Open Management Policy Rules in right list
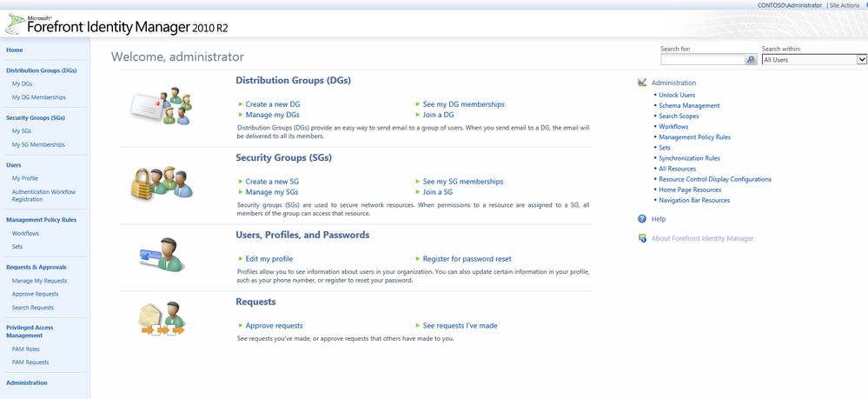The image size is (868, 399). (695, 136)
